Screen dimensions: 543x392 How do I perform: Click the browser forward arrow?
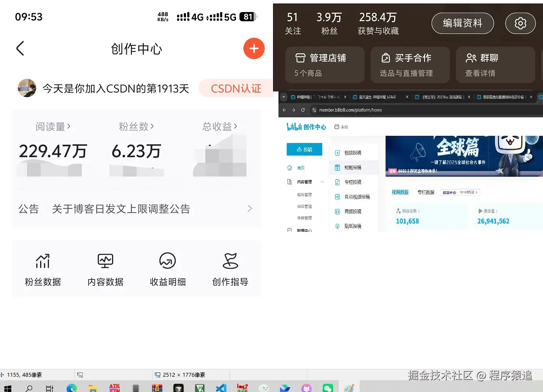click(x=293, y=110)
